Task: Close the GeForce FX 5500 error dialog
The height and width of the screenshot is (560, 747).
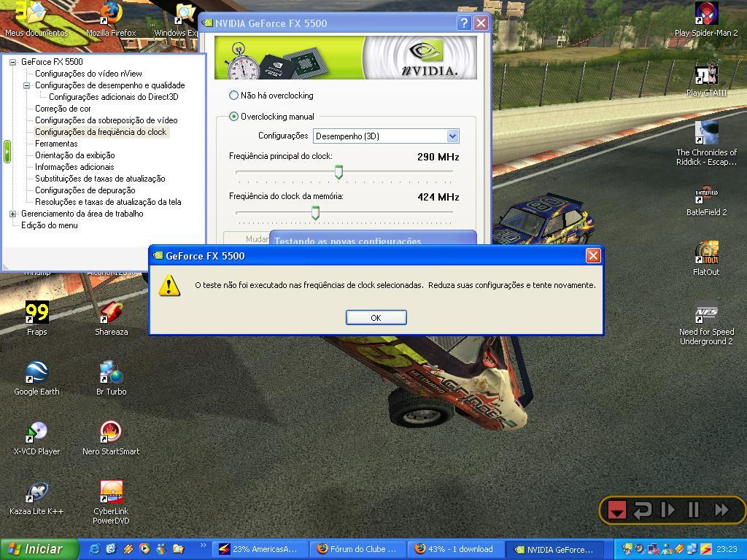Action: pyautogui.click(x=592, y=256)
